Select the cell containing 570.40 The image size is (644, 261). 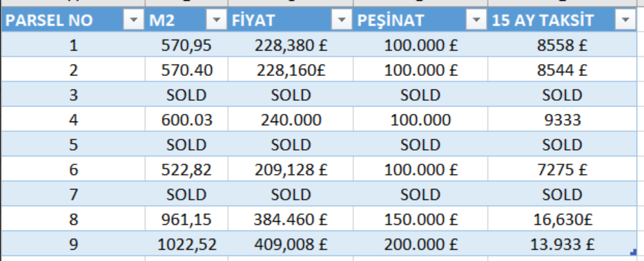pyautogui.click(x=186, y=70)
